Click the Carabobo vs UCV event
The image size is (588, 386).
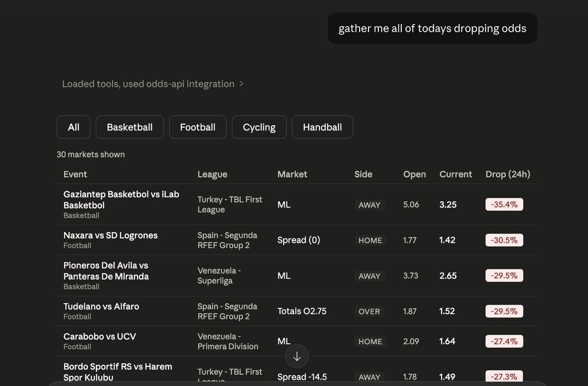[100, 336]
